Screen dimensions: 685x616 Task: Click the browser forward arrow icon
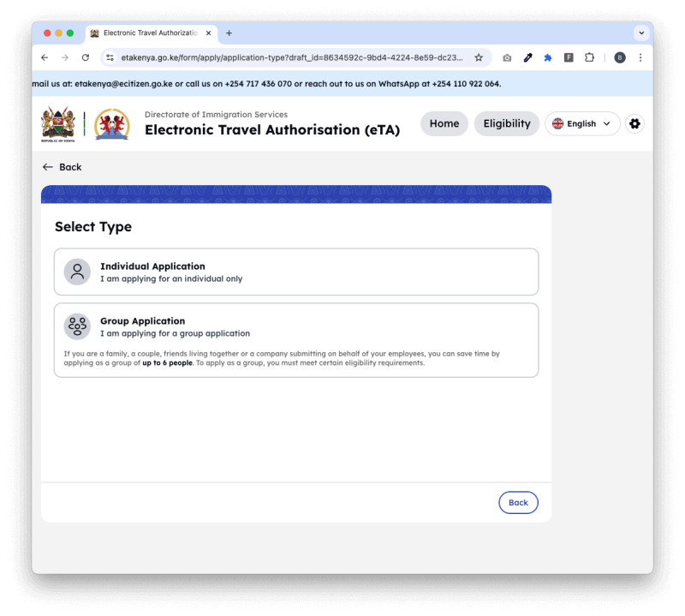click(x=65, y=57)
